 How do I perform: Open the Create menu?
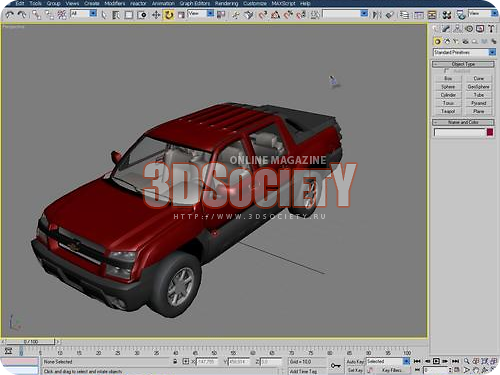92,3
